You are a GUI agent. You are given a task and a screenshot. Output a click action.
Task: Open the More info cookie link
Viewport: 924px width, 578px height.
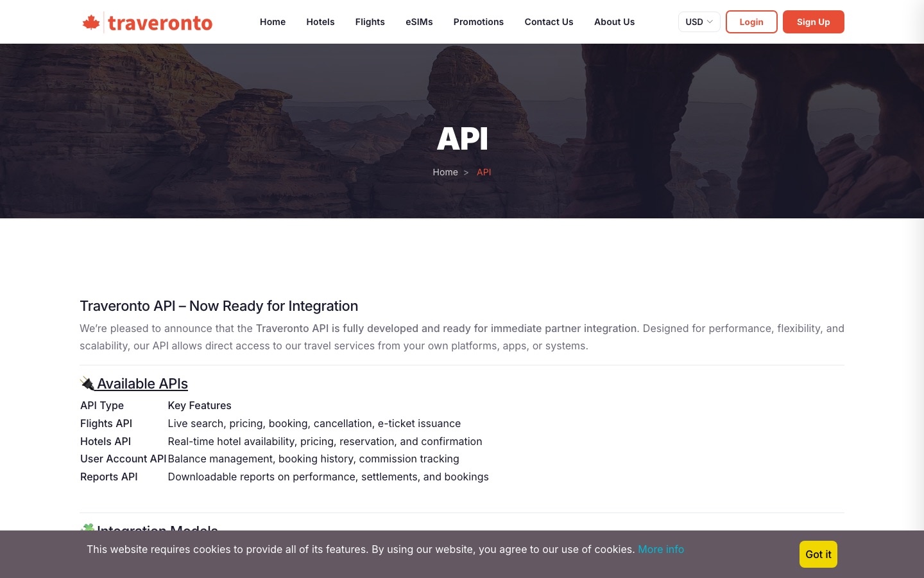[x=661, y=549]
